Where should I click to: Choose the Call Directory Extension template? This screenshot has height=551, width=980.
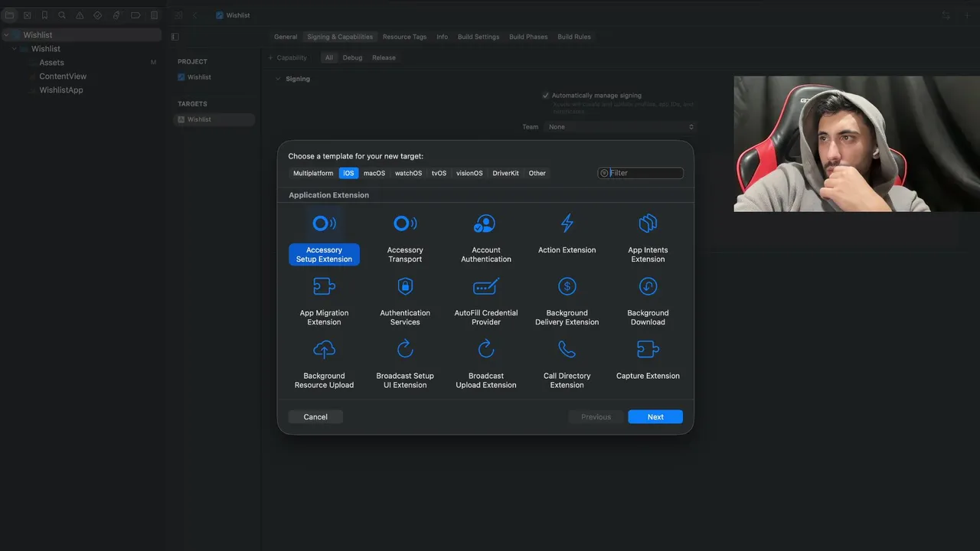point(567,364)
